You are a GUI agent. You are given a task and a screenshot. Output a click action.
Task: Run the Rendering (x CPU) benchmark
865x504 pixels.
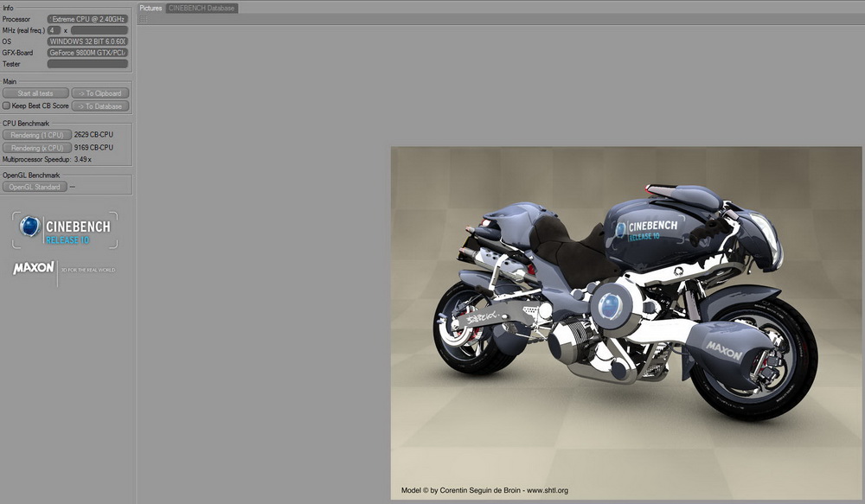(37, 148)
